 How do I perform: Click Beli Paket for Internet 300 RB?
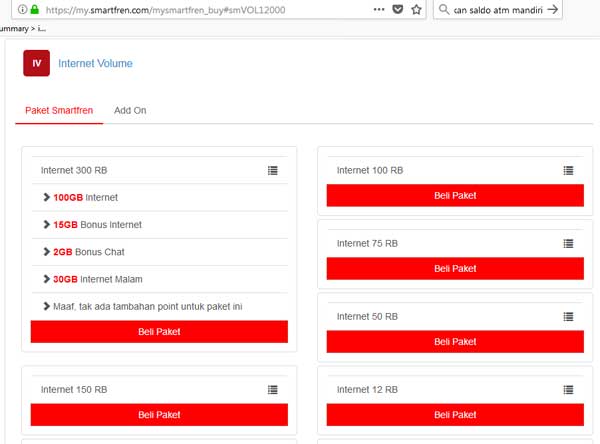[159, 331]
